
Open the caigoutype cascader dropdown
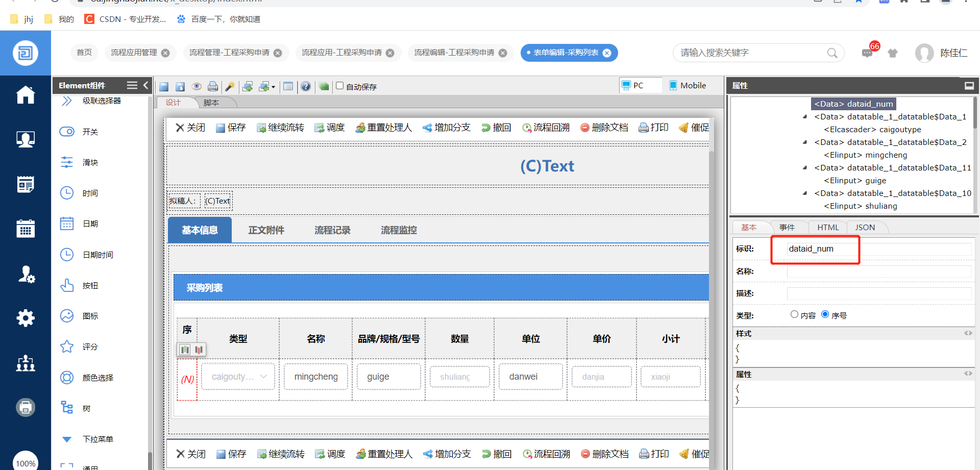(238, 377)
